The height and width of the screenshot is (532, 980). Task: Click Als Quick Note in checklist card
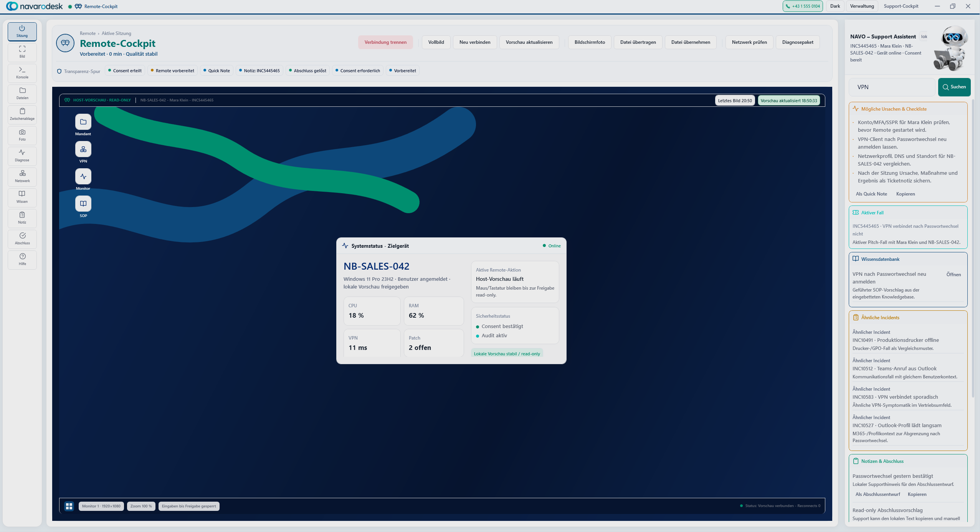[871, 194]
